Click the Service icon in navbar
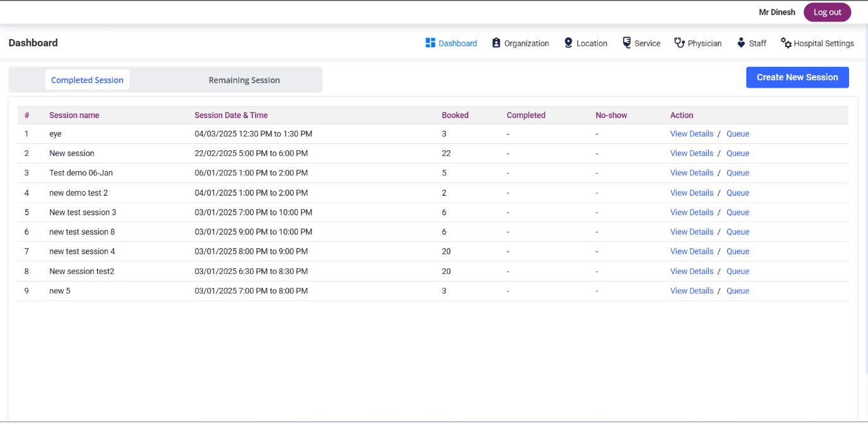The image size is (868, 423). (627, 43)
